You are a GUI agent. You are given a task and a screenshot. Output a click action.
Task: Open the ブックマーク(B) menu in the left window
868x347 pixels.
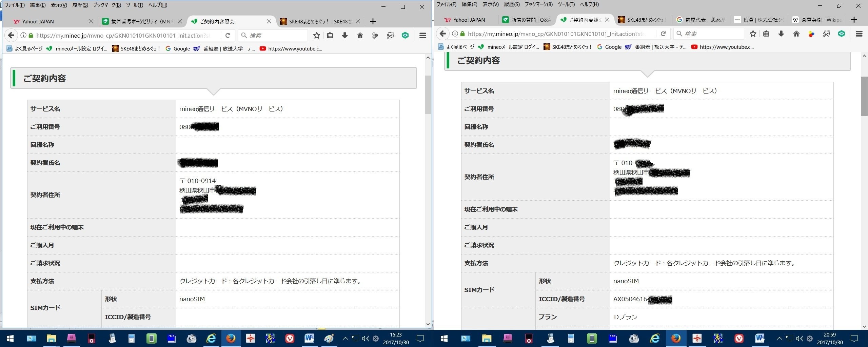[x=107, y=5]
